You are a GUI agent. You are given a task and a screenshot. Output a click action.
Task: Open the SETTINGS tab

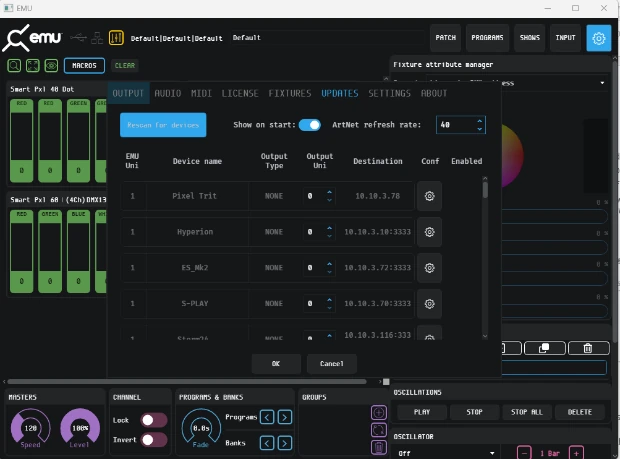389,93
